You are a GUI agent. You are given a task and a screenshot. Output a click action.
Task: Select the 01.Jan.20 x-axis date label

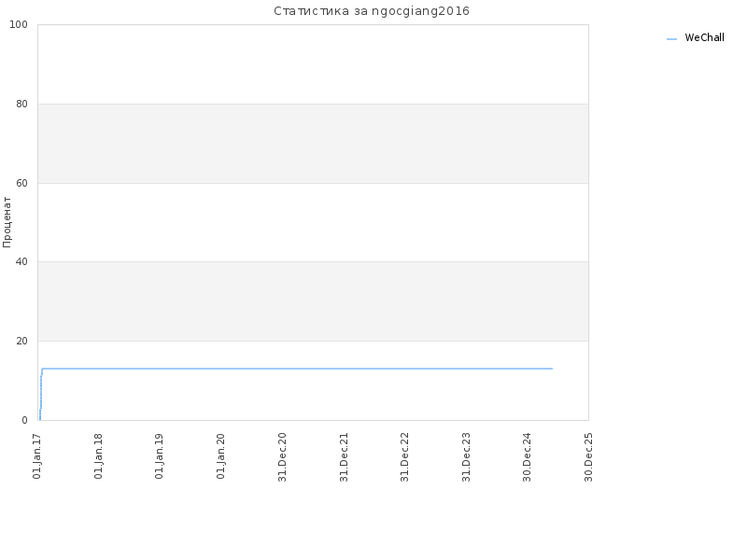[220, 455]
